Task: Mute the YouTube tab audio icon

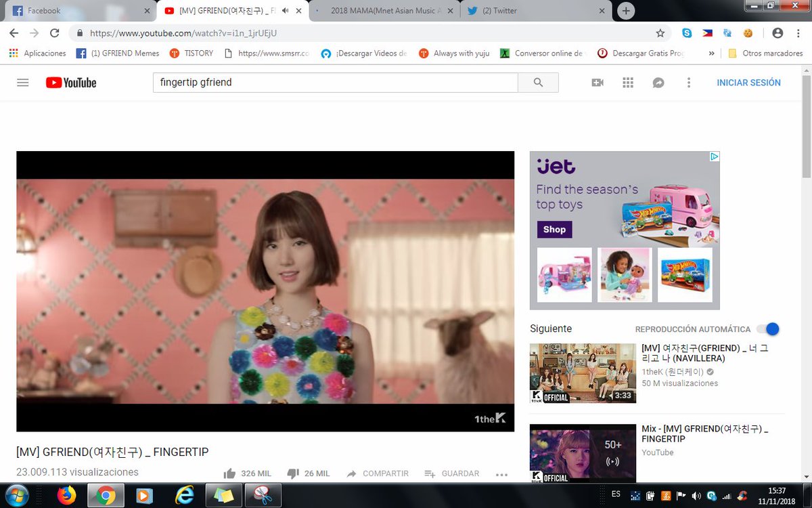Action: coord(286,11)
